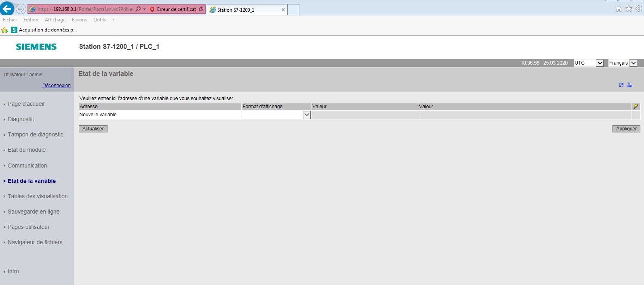The width and height of the screenshot is (644, 285).
Task: Open Pages utilisateur
Action: point(29,227)
